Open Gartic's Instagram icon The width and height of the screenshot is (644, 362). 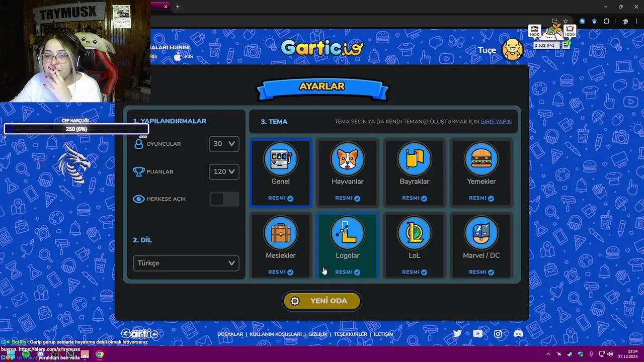coord(498,333)
